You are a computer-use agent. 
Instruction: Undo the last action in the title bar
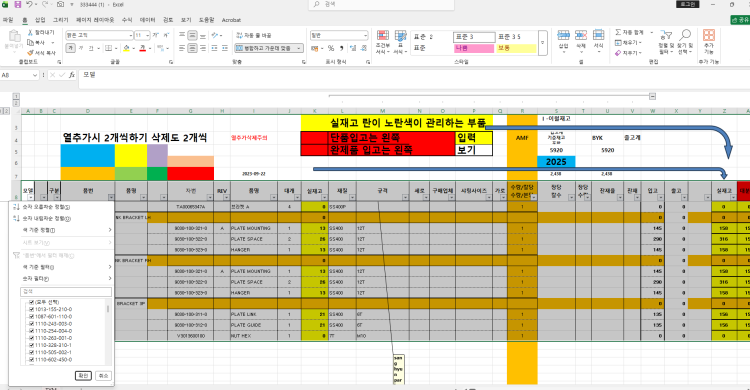(30, 4)
